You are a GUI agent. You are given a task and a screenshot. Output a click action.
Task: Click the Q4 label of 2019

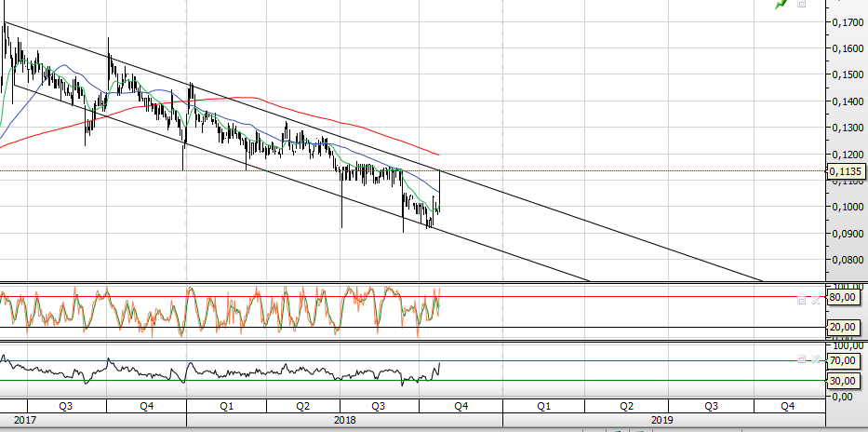click(788, 406)
